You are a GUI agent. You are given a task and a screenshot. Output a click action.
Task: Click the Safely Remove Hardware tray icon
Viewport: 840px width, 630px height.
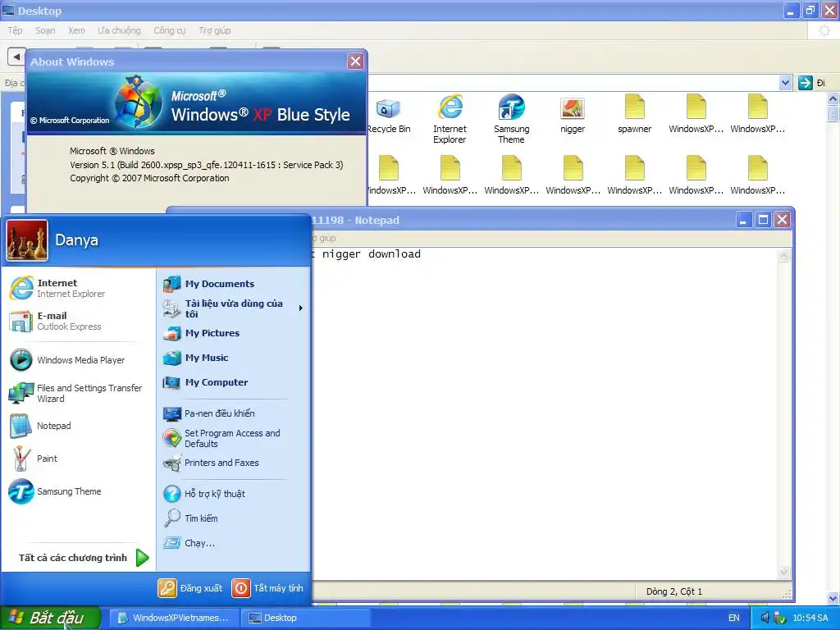point(780,618)
